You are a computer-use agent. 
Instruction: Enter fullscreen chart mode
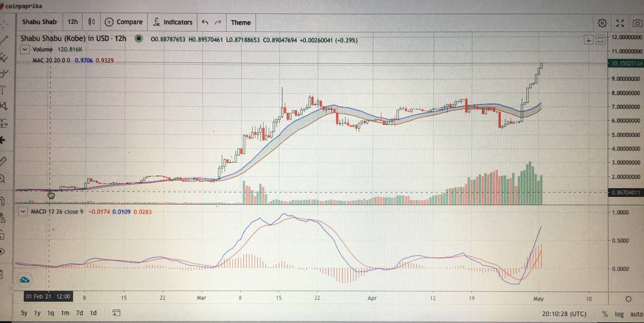[x=620, y=23]
